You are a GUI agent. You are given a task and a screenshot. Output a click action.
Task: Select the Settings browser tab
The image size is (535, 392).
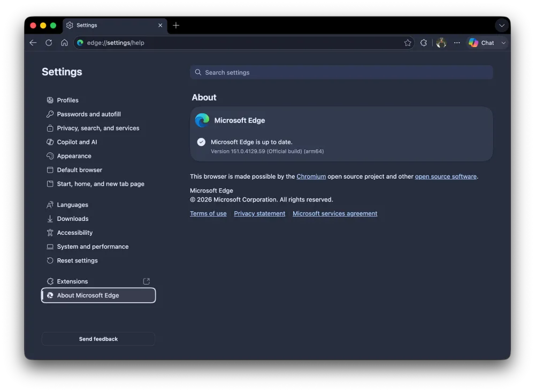(x=115, y=25)
